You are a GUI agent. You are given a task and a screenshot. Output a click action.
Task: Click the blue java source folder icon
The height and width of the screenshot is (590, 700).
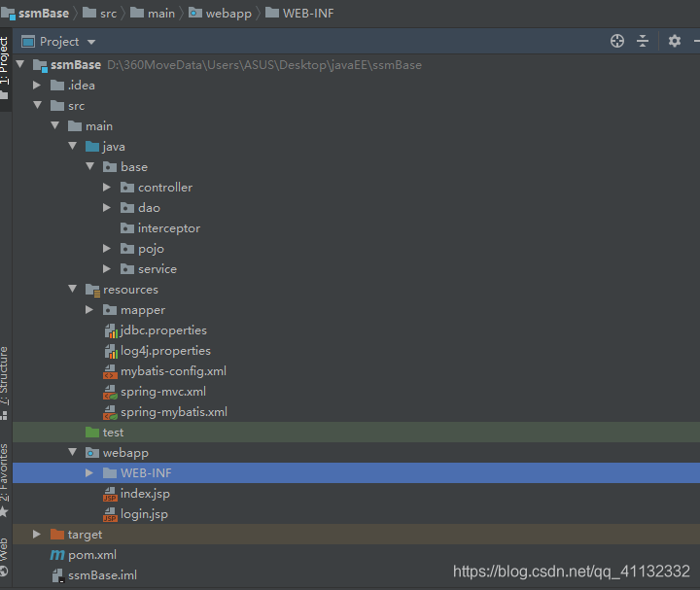pos(92,147)
